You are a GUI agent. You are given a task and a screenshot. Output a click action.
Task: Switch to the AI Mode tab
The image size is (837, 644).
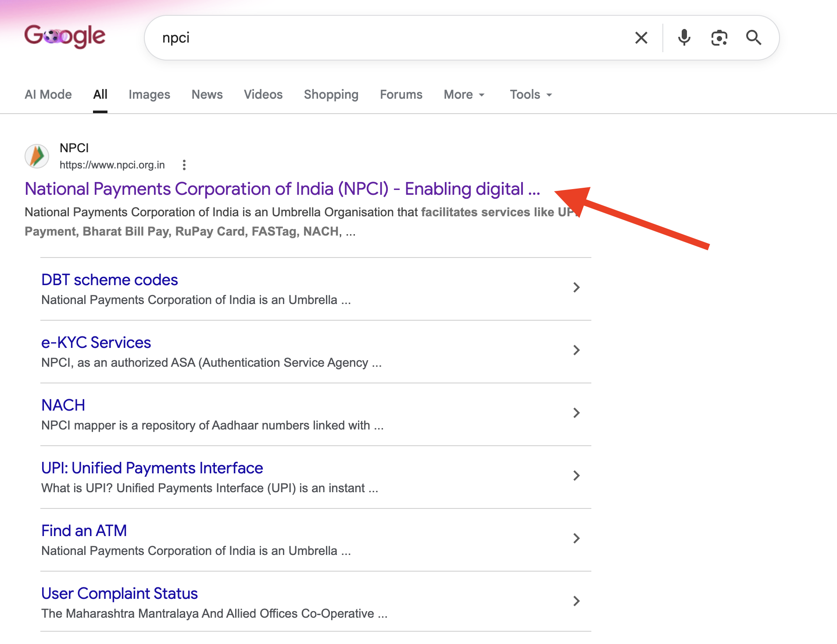(48, 94)
